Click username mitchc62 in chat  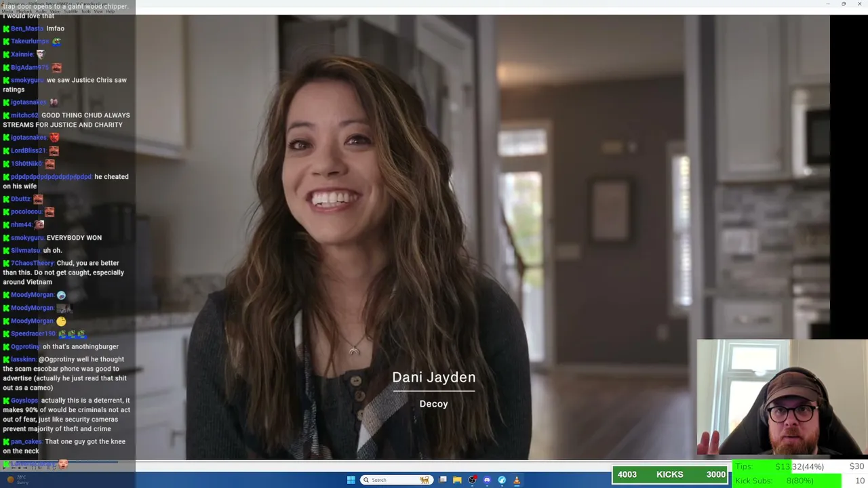[25, 115]
